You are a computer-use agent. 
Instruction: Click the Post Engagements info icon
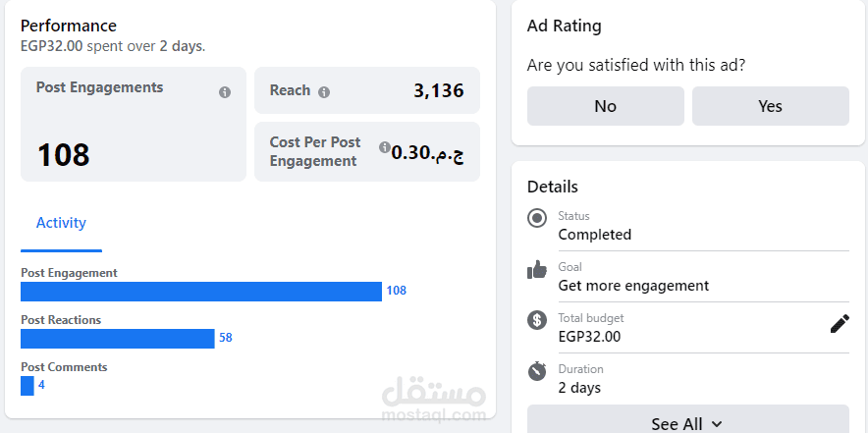pyautogui.click(x=225, y=92)
